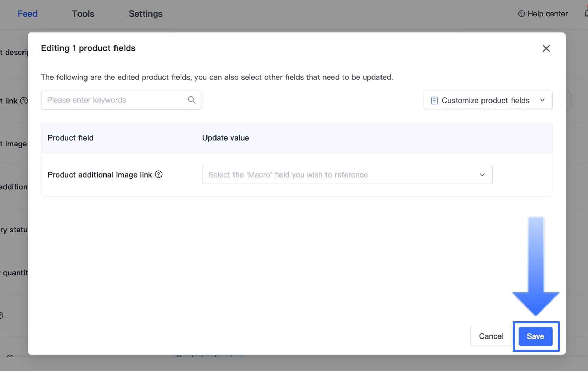The height and width of the screenshot is (371, 588).
Task: Click the chevron arrow of the Macro dropdown
Action: coord(482,175)
